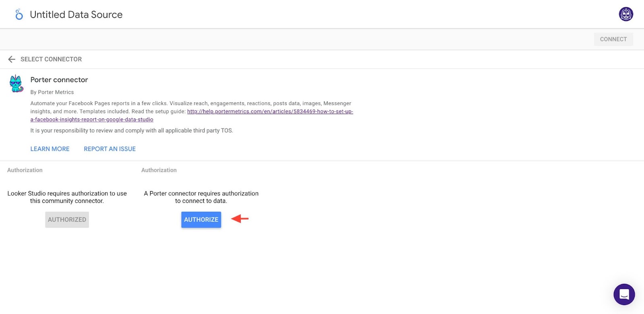Click the blue AUTHORIZE button

point(201,220)
